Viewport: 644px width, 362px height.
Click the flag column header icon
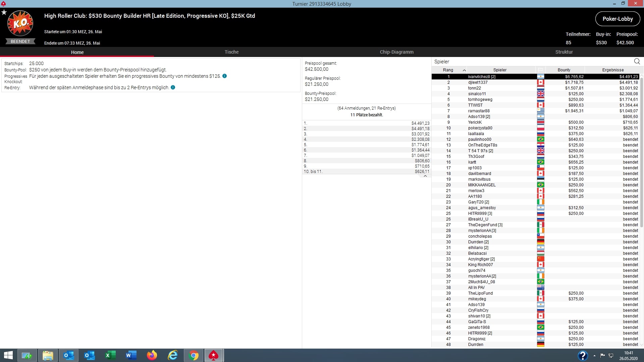[540, 70]
